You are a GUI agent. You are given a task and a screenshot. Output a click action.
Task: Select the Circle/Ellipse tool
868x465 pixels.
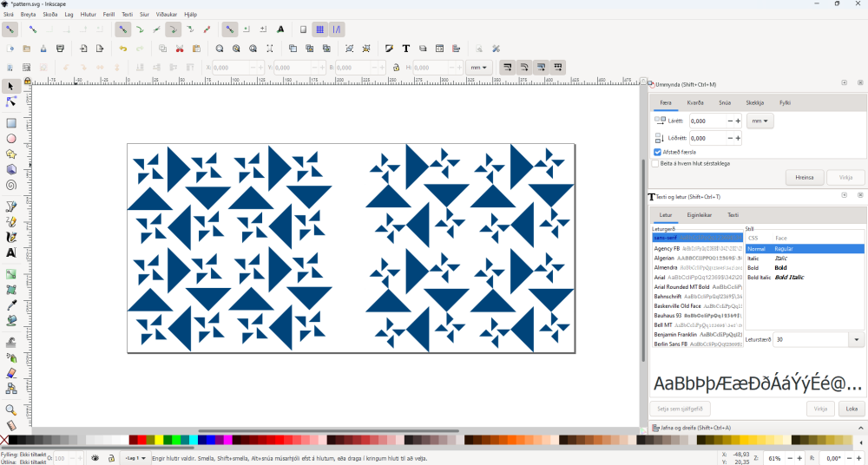10,139
